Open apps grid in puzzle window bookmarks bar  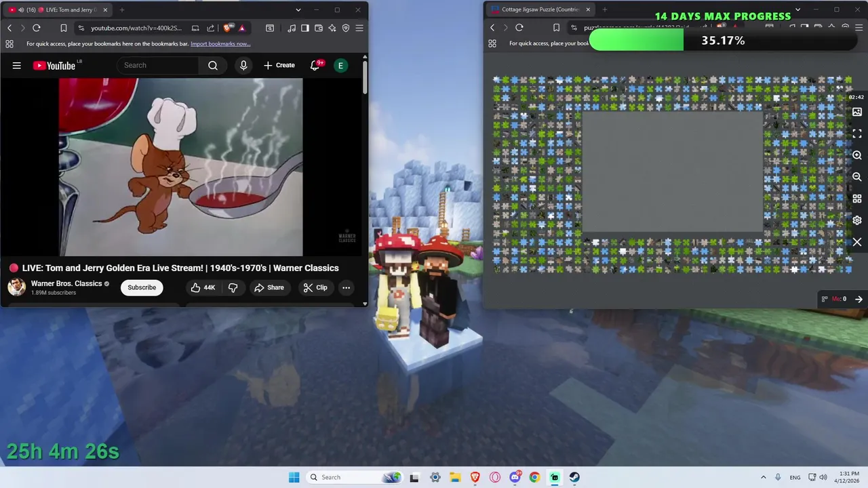pos(492,43)
